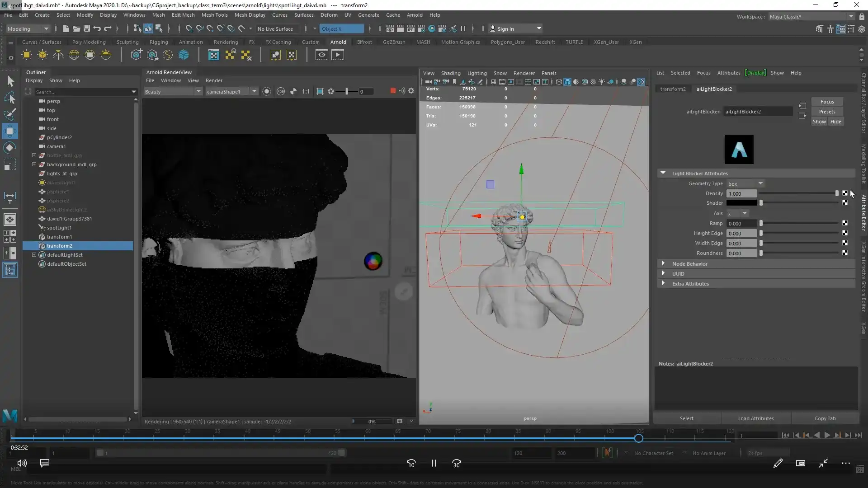This screenshot has width=868, height=488.
Task: Switch to the transform2 attribute tab
Action: coord(673,89)
